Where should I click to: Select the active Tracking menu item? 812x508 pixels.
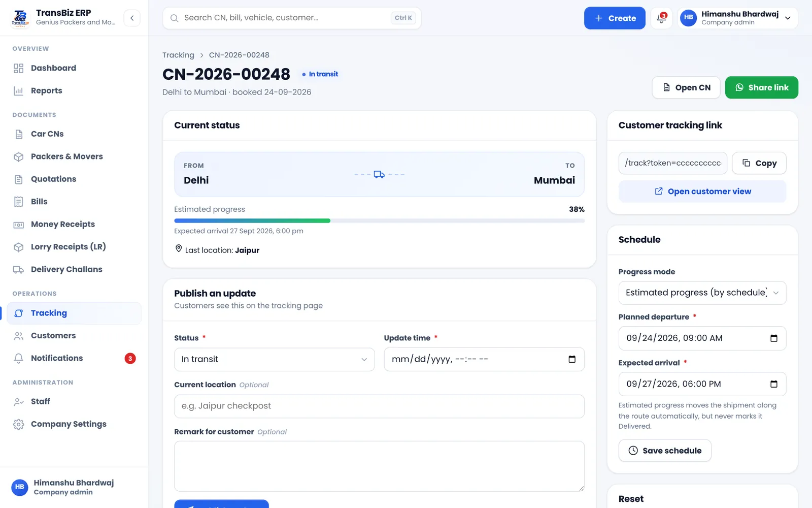tap(74, 313)
